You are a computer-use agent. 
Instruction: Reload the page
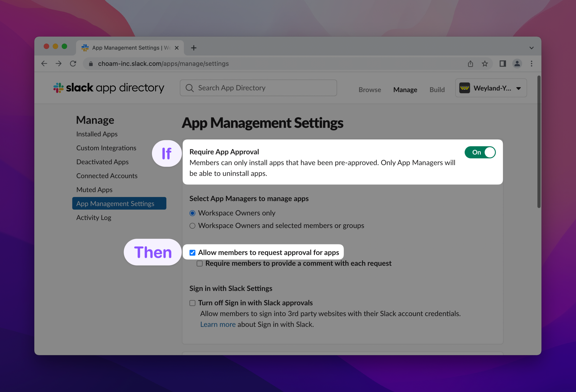click(x=73, y=64)
